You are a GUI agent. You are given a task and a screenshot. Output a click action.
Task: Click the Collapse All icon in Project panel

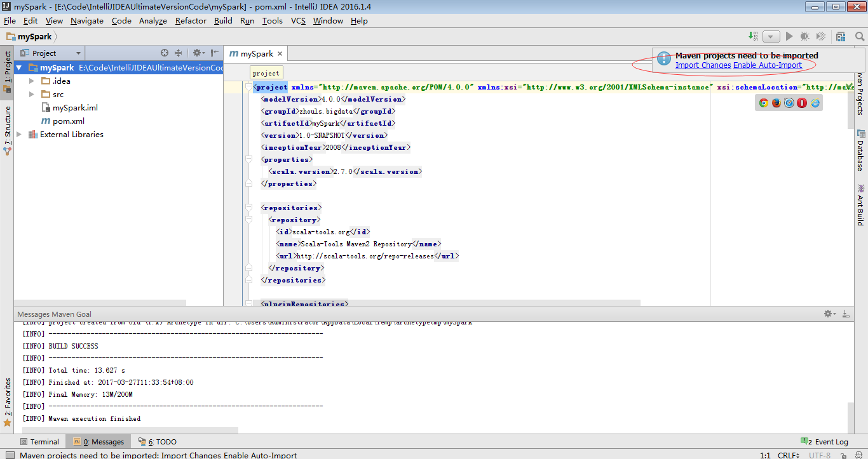point(179,53)
